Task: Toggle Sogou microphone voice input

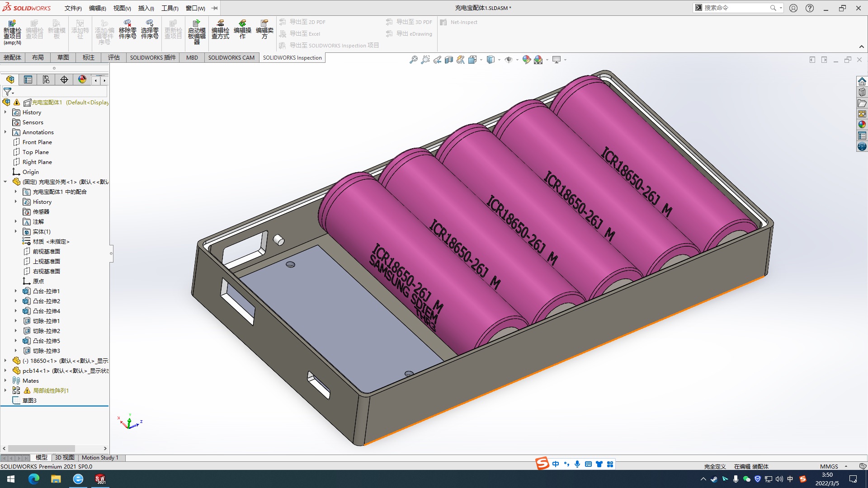Action: pyautogui.click(x=577, y=464)
